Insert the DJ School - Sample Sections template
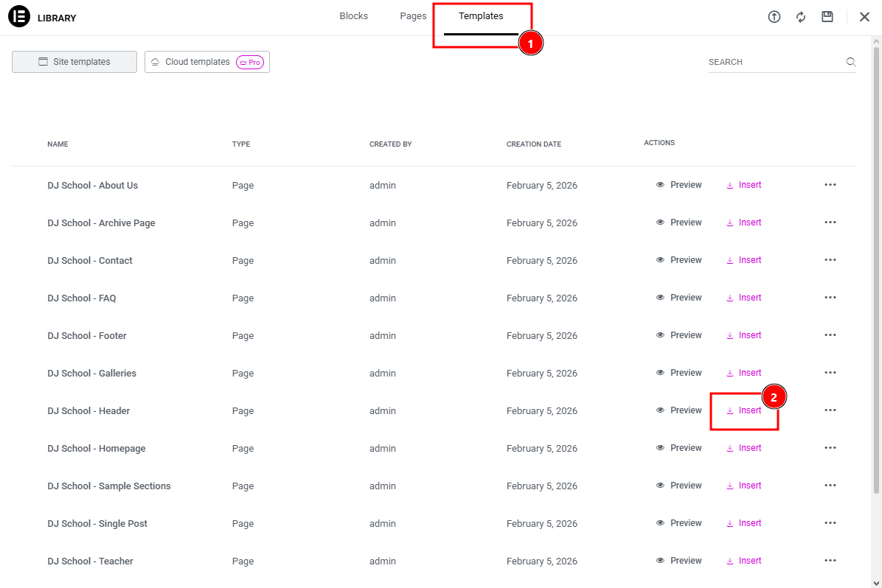 743,486
